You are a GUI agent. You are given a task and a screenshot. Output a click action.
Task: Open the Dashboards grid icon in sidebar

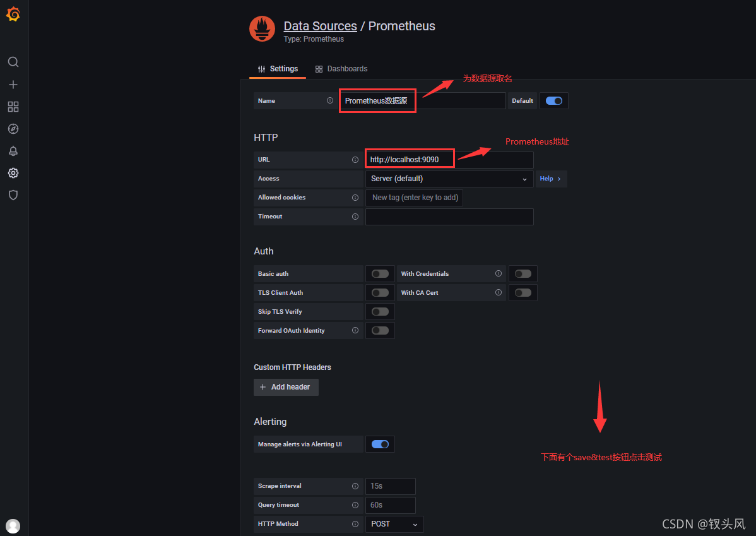click(x=13, y=107)
